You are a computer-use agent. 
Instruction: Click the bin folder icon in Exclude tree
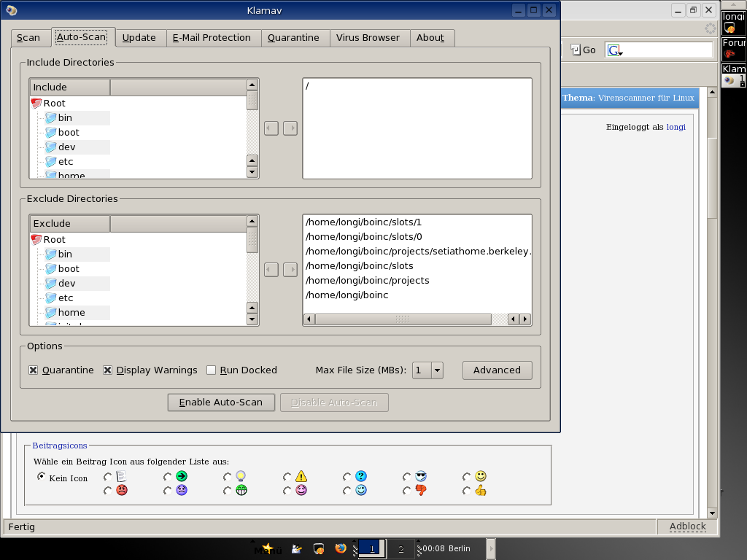coord(51,254)
